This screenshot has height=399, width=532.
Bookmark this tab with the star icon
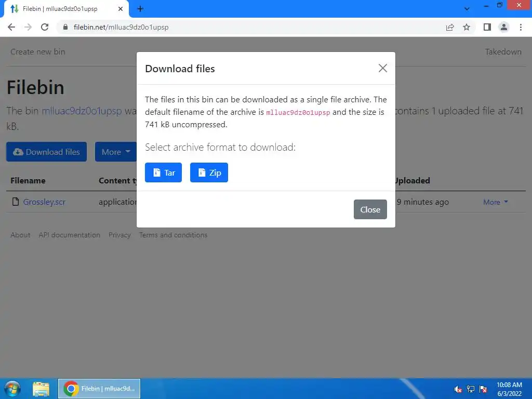[x=467, y=27]
